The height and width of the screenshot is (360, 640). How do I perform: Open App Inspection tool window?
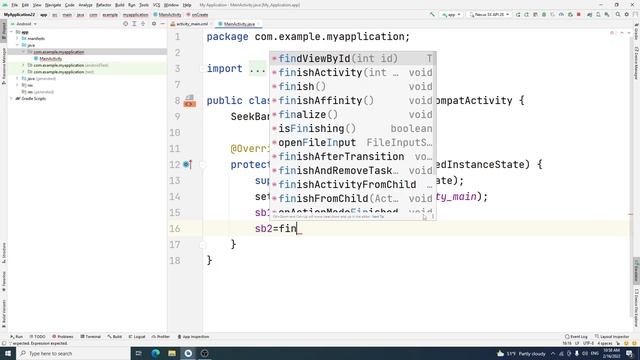point(193,337)
